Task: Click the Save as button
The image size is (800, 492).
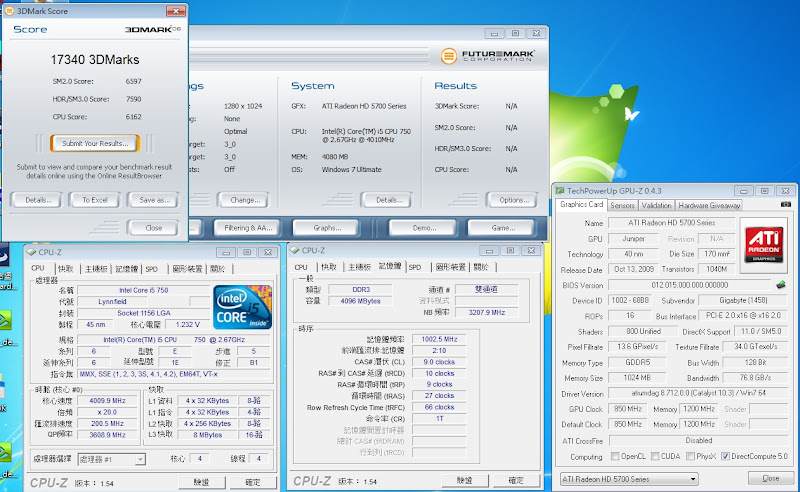Action: (154, 200)
